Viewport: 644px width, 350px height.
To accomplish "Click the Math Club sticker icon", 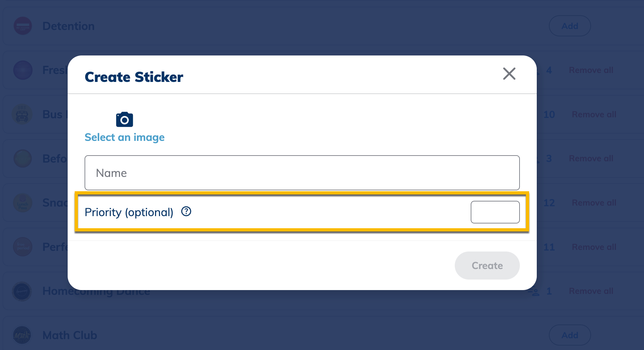I will 22,335.
